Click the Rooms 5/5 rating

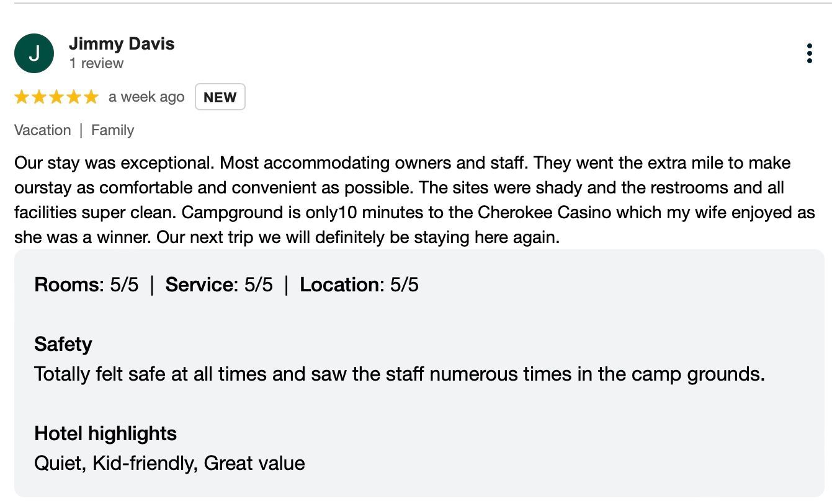click(x=86, y=285)
